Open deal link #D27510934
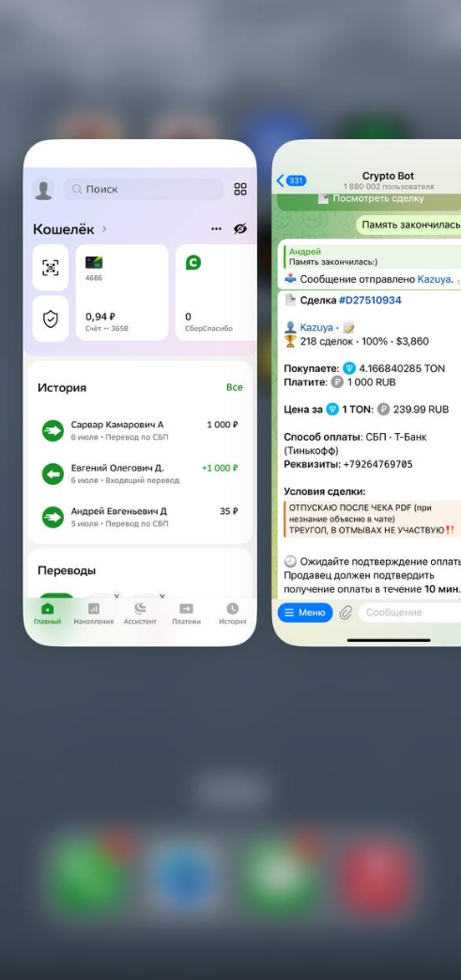The height and width of the screenshot is (980, 461). point(370,300)
